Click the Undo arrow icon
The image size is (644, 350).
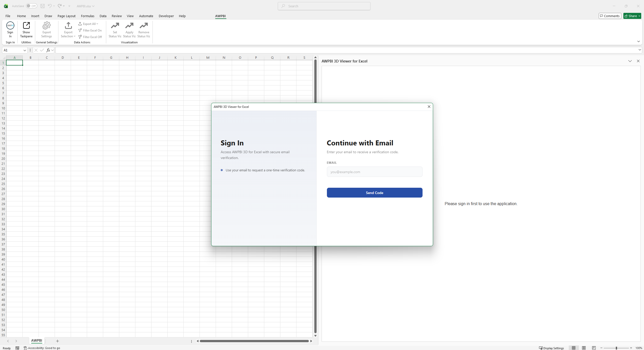pos(50,6)
